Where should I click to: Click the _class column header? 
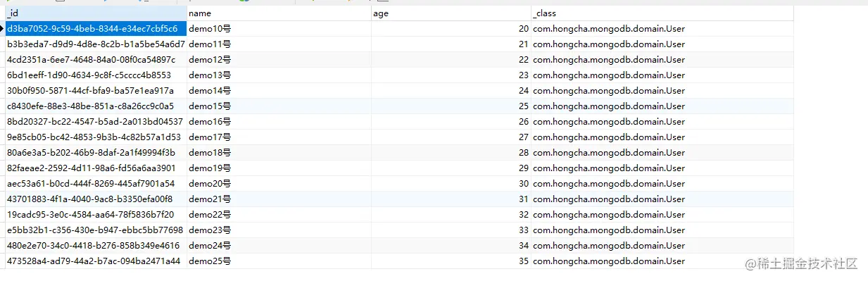coord(662,13)
